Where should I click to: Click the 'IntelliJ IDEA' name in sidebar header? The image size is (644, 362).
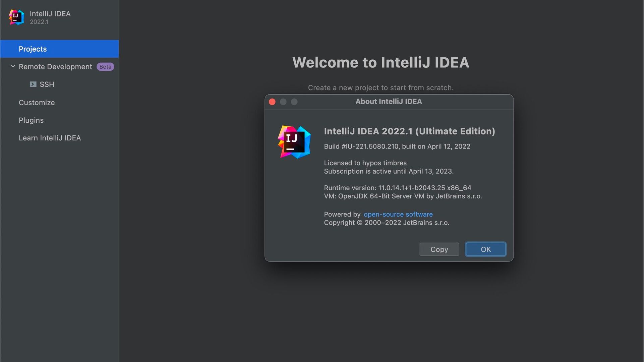[50, 14]
